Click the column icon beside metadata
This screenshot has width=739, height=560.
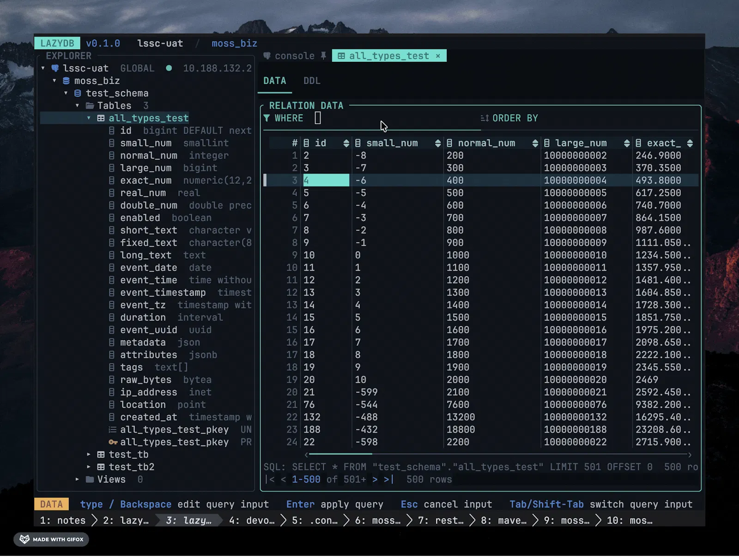[x=112, y=343]
